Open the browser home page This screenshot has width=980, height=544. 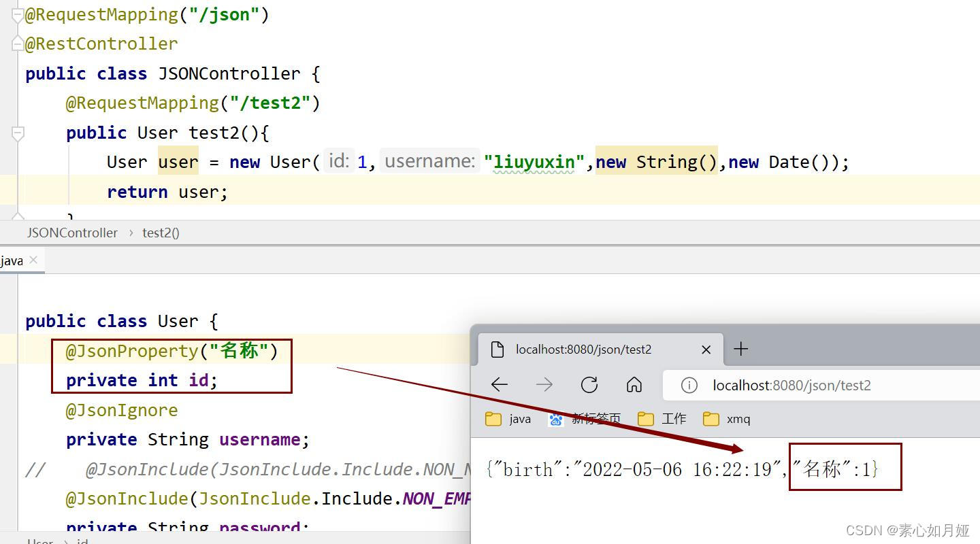(634, 385)
